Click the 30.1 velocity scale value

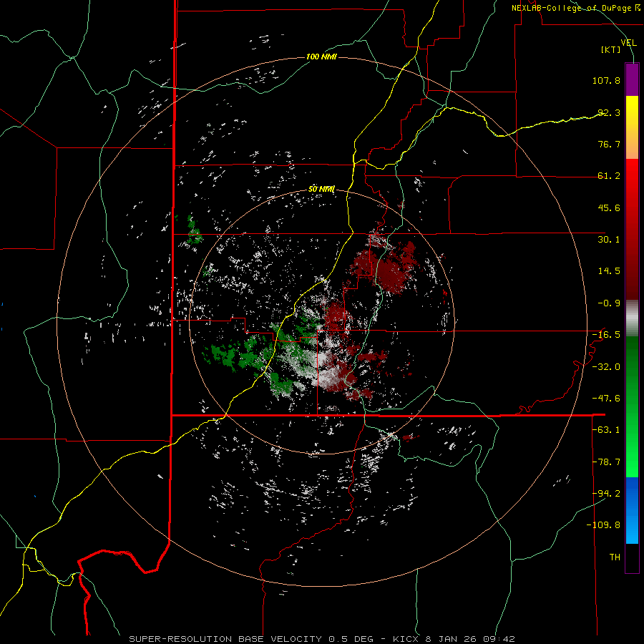click(609, 240)
